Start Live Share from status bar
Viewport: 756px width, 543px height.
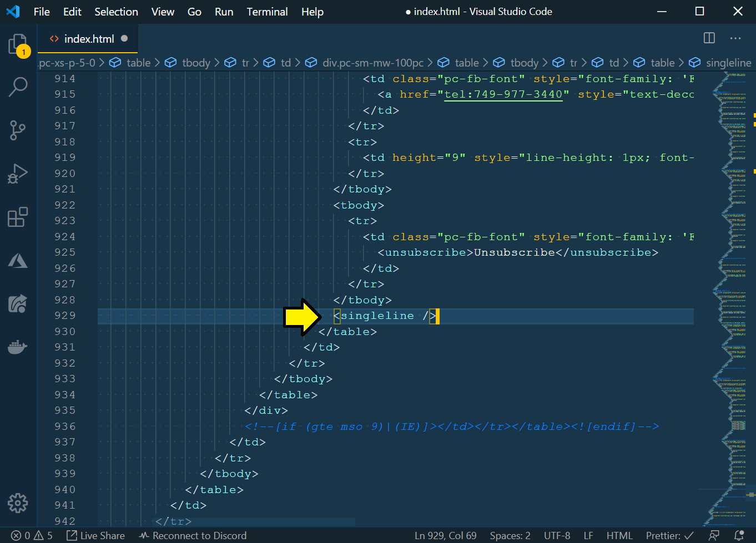coord(95,536)
